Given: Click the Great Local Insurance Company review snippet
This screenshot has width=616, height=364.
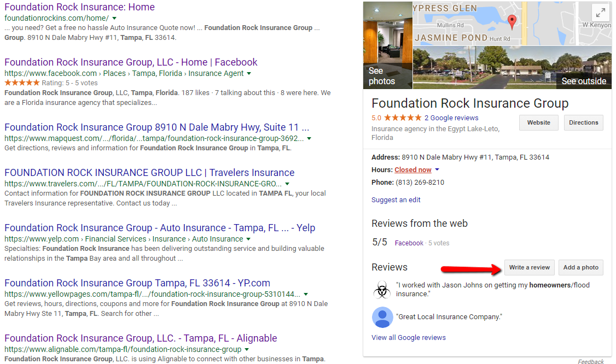Looking at the screenshot, I should pos(449,317).
